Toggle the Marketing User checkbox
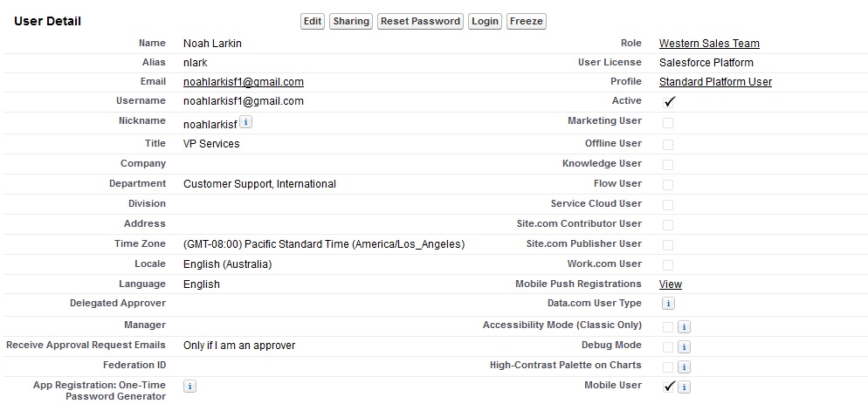 pos(668,123)
